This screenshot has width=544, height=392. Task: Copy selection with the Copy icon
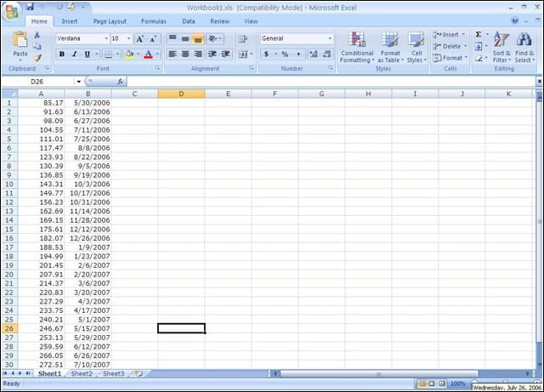[37, 46]
